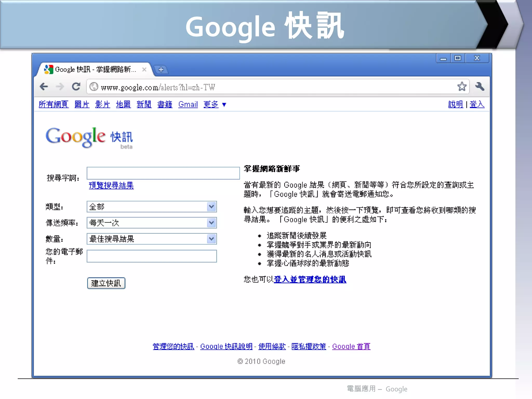Click the browser forward arrow
The image size is (532, 399).
point(60,87)
